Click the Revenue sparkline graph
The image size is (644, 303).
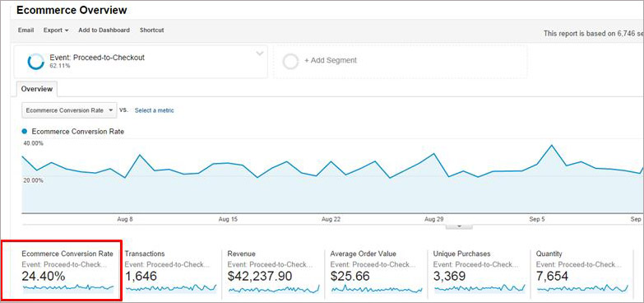(273, 290)
